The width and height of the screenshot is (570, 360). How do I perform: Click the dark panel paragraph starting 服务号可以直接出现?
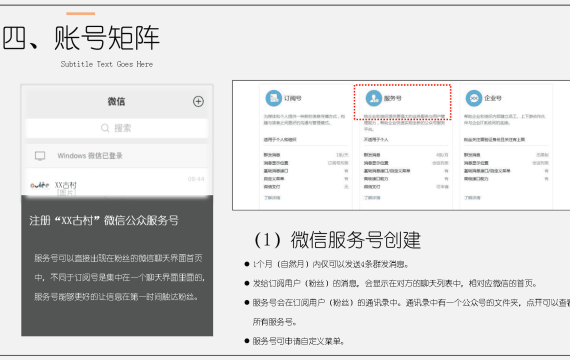pyautogui.click(x=119, y=277)
